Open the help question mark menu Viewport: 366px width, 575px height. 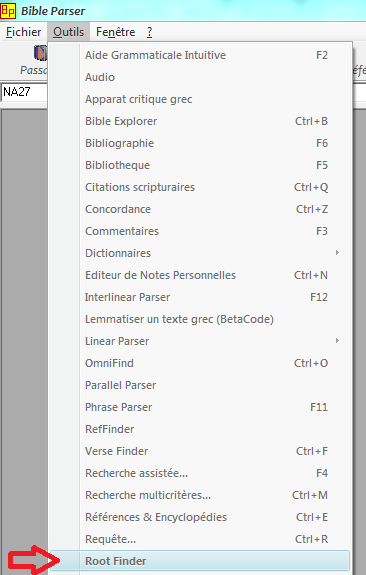tap(150, 32)
